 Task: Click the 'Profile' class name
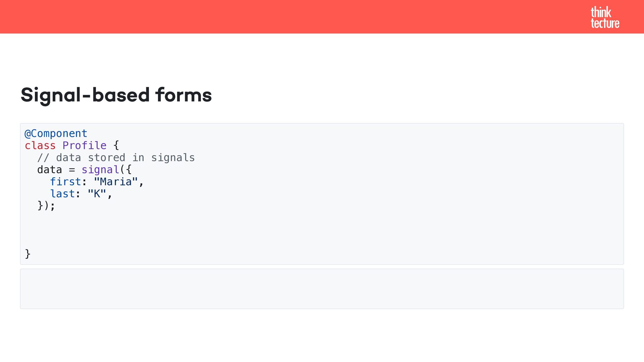pos(84,145)
